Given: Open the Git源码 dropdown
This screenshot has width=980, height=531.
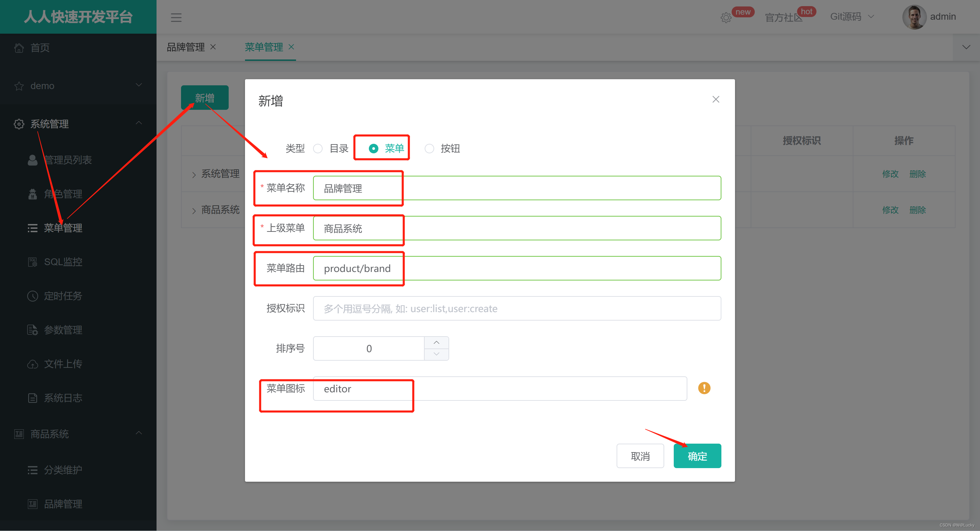Looking at the screenshot, I should click(x=851, y=17).
